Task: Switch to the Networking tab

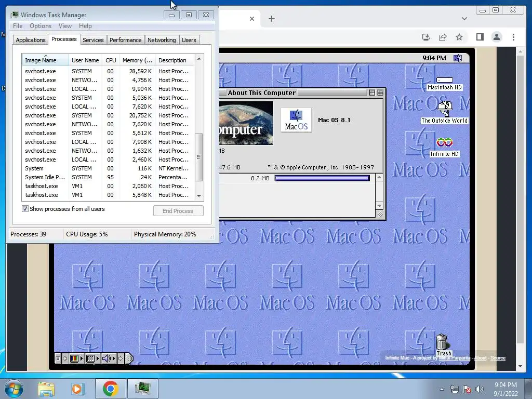Action: 162,40
